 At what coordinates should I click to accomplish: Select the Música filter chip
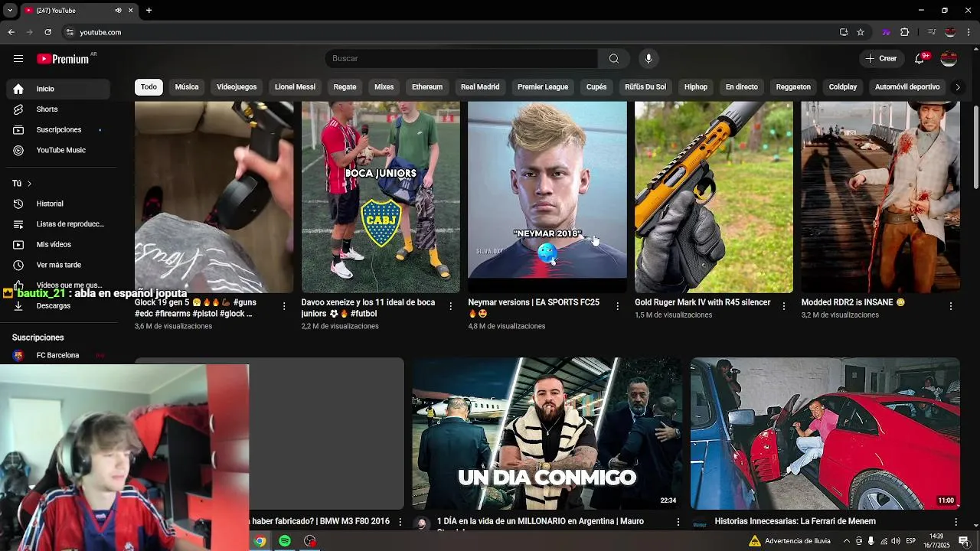[x=187, y=87]
